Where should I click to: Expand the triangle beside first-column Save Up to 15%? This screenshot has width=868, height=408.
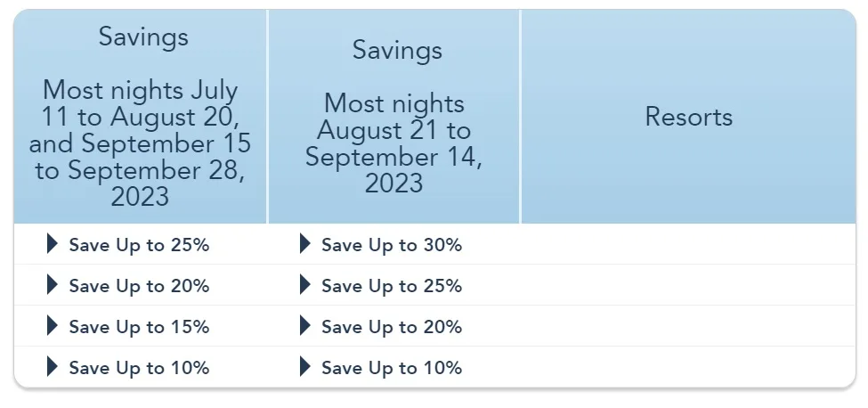[52, 325]
